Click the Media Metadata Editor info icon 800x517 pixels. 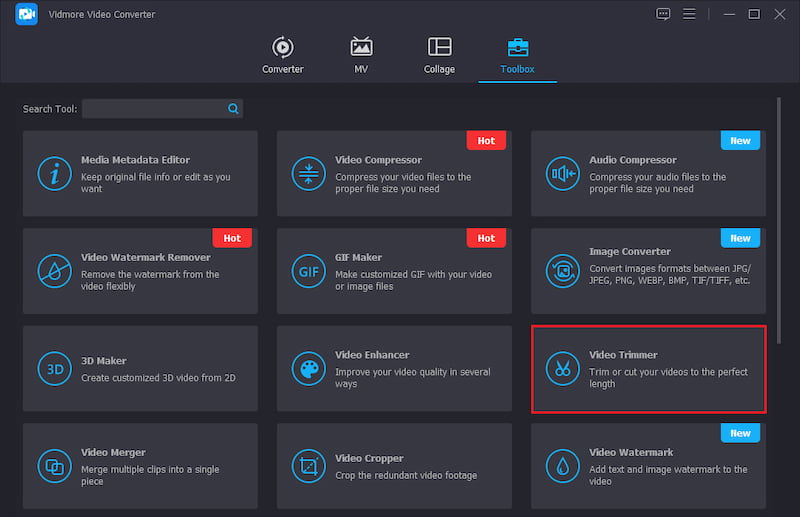[54, 173]
